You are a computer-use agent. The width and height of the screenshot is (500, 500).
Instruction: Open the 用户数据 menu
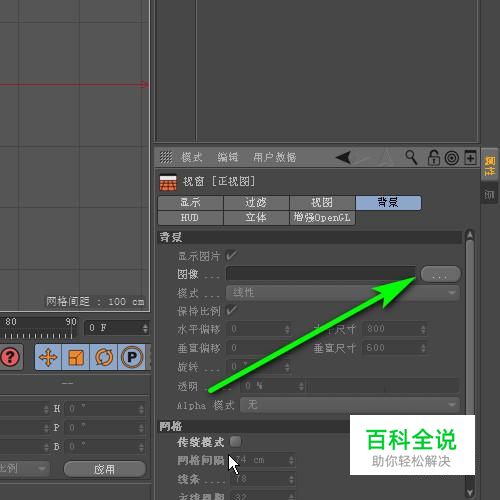point(274,157)
